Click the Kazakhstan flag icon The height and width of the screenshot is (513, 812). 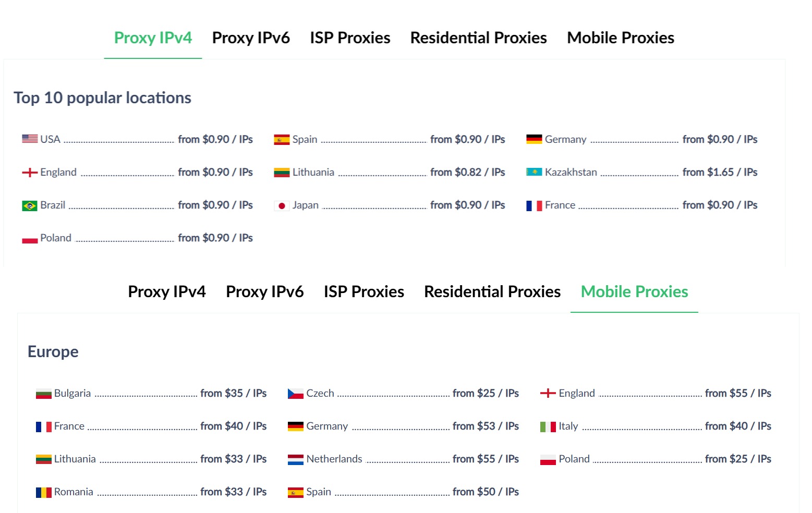[534, 172]
